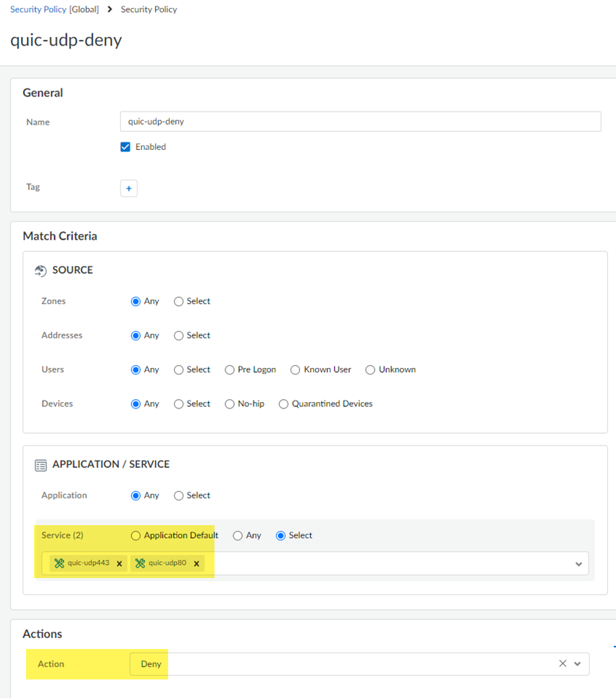Open the Action dropdown arrow
This screenshot has width=616, height=699.
pos(578,664)
